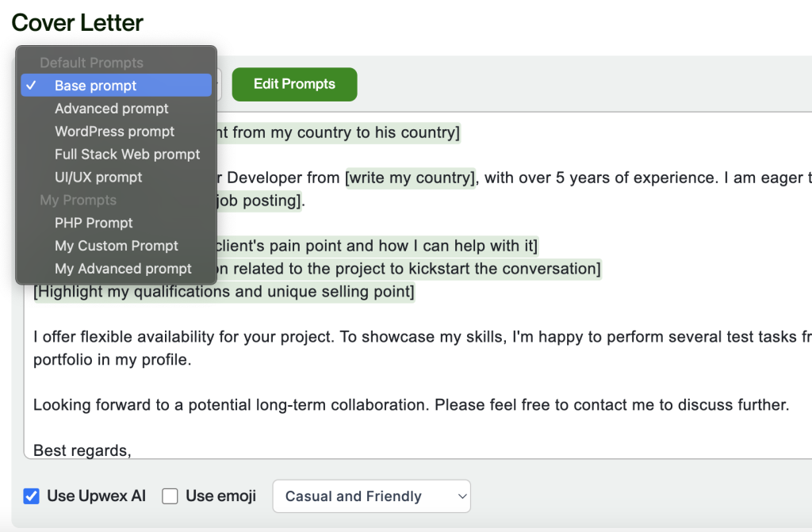Click the checkmark beside Base prompt

(x=31, y=86)
